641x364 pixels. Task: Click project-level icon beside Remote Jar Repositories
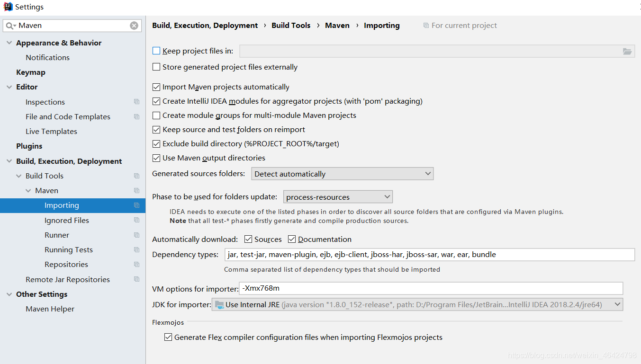coord(136,279)
